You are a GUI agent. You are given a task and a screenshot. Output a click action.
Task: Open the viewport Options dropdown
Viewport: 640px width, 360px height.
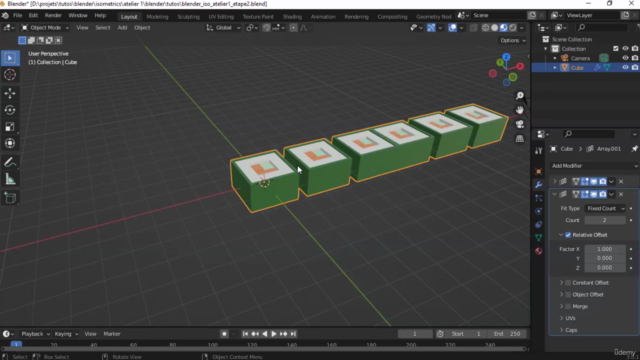(x=513, y=40)
